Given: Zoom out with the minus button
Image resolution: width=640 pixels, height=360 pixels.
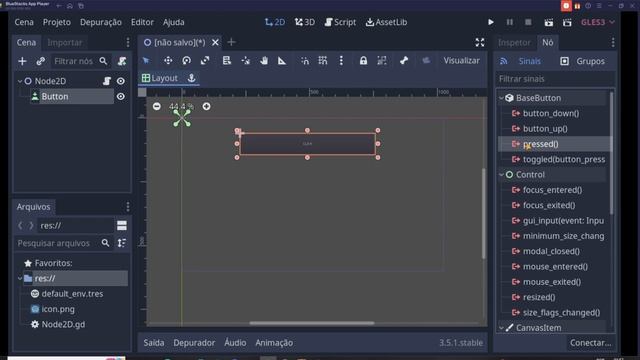Looking at the screenshot, I should click(x=157, y=106).
